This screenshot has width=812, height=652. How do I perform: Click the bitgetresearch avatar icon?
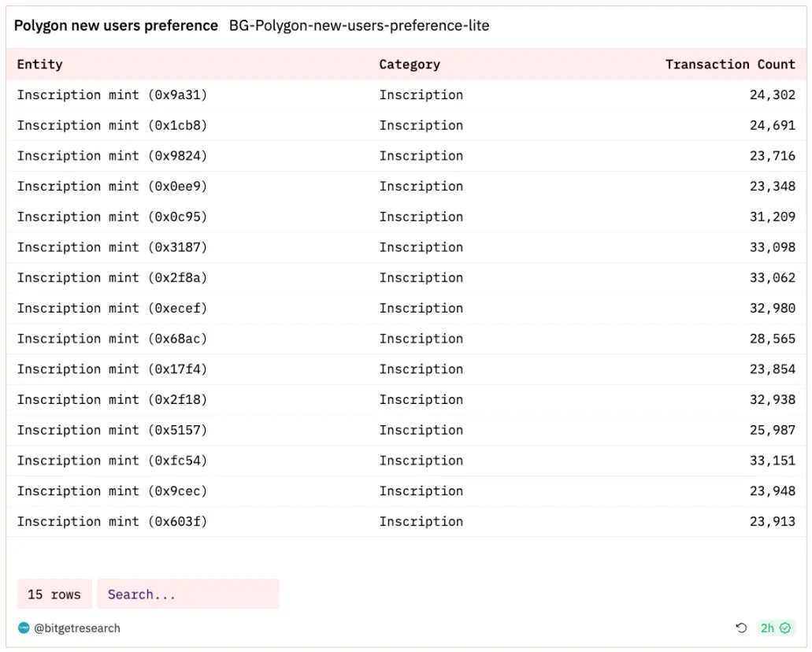pos(24,628)
